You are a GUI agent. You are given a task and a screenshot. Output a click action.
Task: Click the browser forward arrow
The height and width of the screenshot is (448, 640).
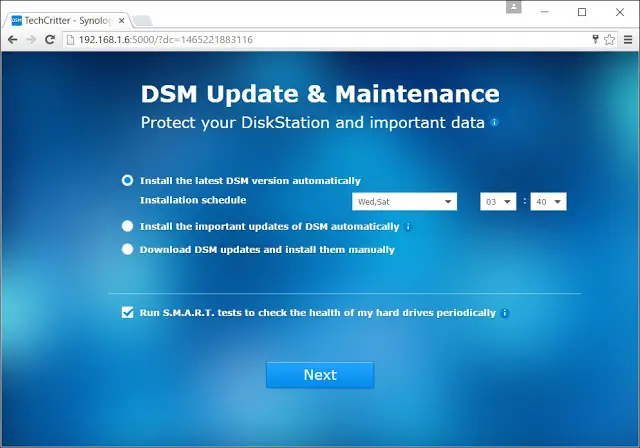point(31,40)
